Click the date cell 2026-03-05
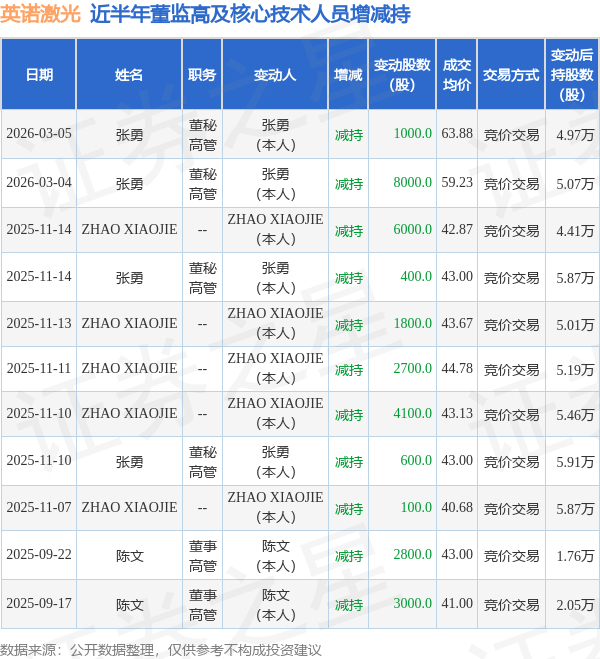The image size is (600, 659). pyautogui.click(x=39, y=134)
